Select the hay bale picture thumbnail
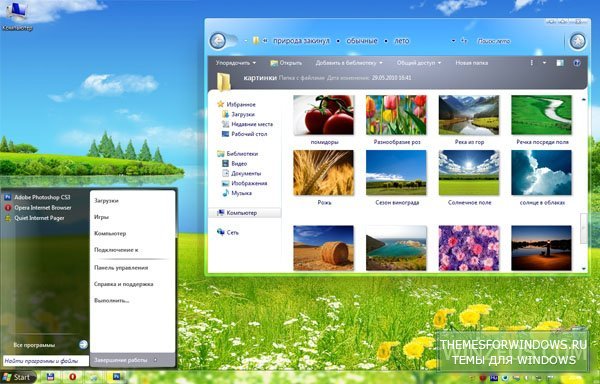 tap(324, 248)
